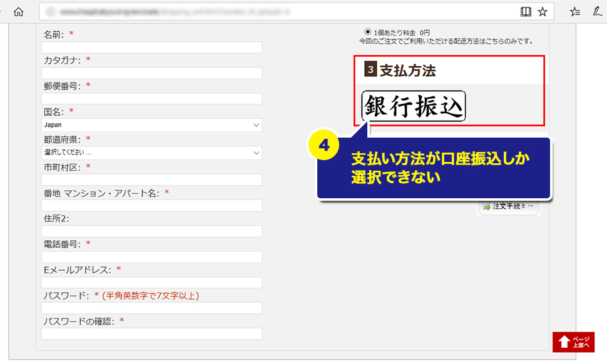
Task: Click the 今回のご注文でご利用いただける配送方法 note
Action: (x=446, y=41)
